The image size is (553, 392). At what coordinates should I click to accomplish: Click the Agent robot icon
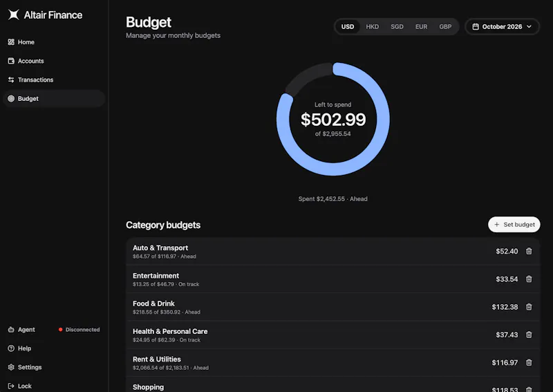[11, 330]
